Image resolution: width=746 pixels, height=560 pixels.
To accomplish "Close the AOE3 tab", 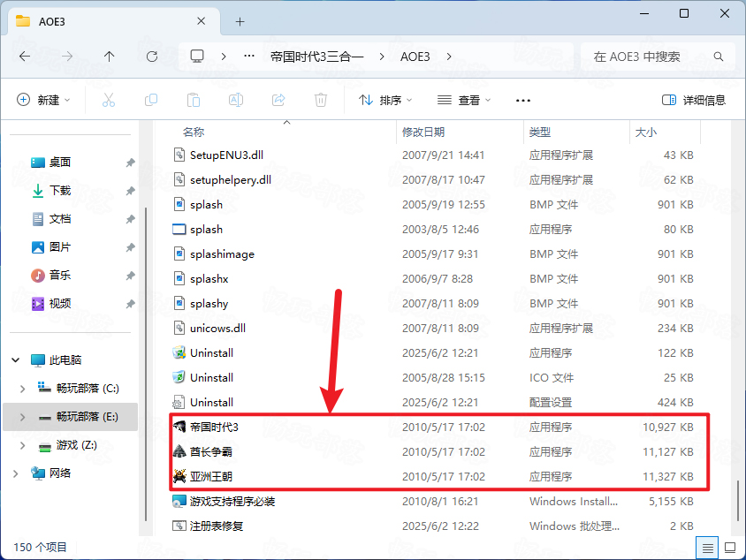I will tap(202, 21).
